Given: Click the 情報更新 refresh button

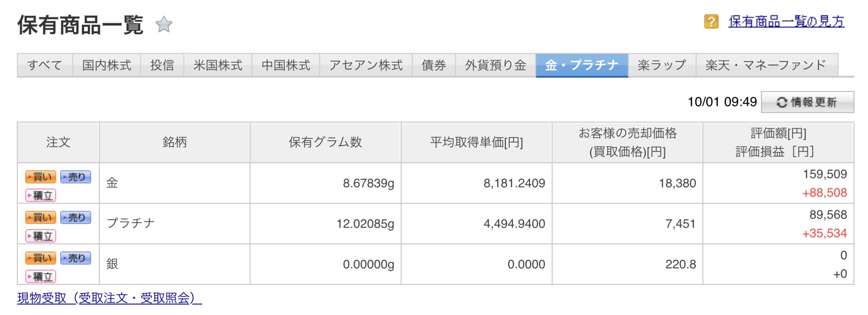Looking at the screenshot, I should tap(807, 102).
